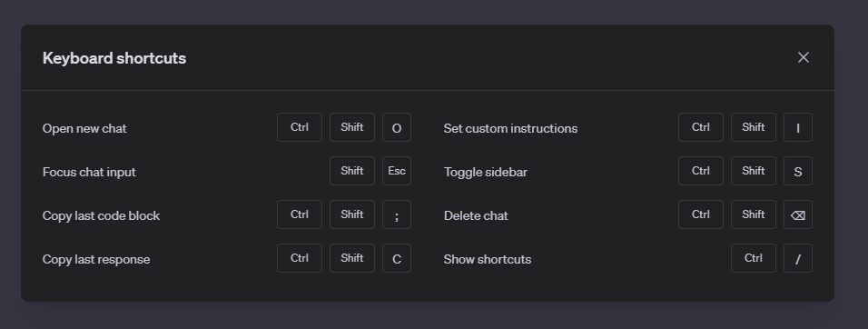Select the Set custom instructions label
The image size is (868, 329).
(x=510, y=128)
